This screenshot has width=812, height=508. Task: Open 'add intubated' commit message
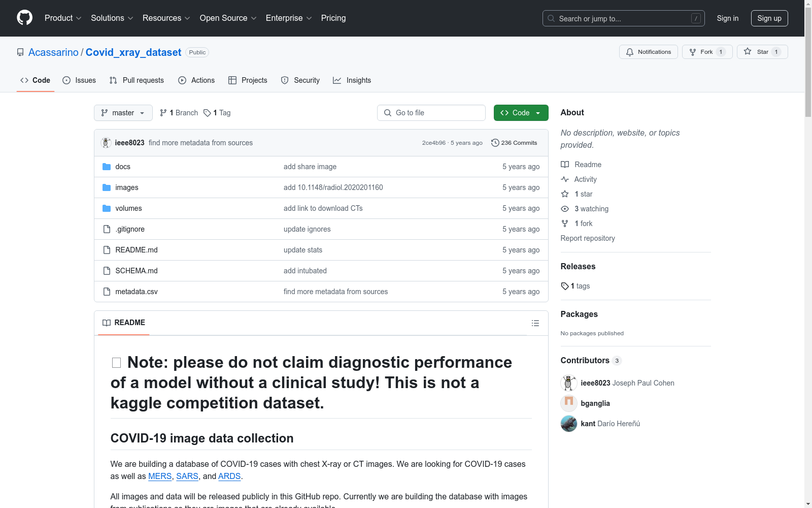(305, 271)
